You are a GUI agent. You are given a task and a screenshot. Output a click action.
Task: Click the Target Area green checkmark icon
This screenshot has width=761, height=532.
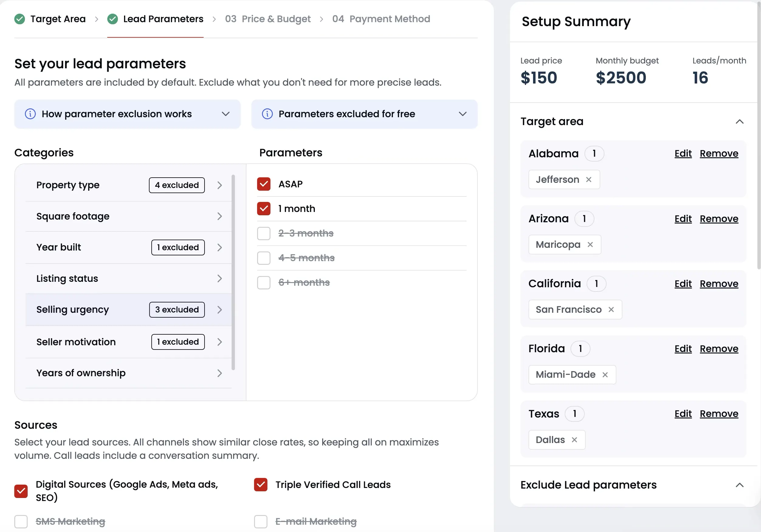click(19, 19)
